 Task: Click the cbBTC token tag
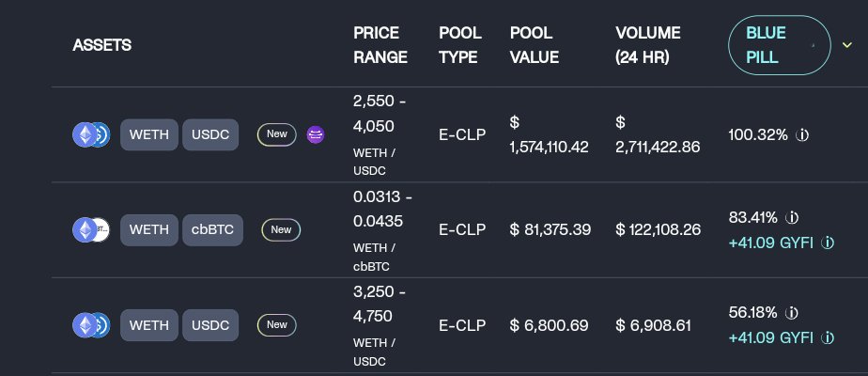pyautogui.click(x=212, y=229)
